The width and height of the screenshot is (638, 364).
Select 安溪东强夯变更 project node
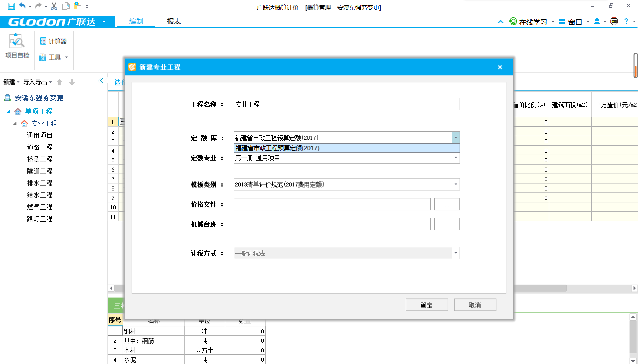pos(39,98)
